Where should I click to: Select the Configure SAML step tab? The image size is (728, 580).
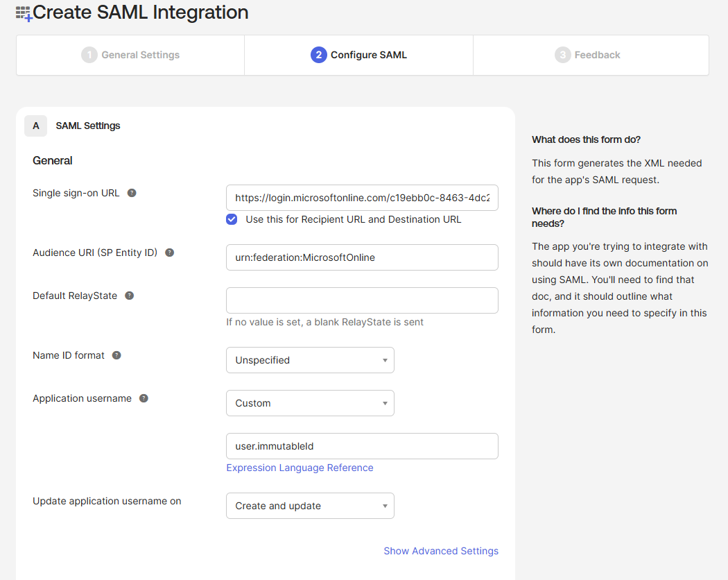tap(358, 55)
